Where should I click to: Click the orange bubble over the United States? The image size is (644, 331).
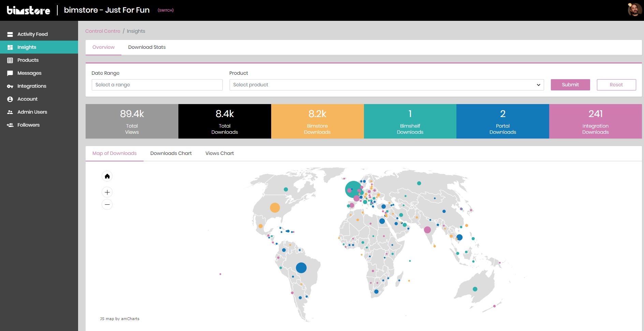click(275, 207)
